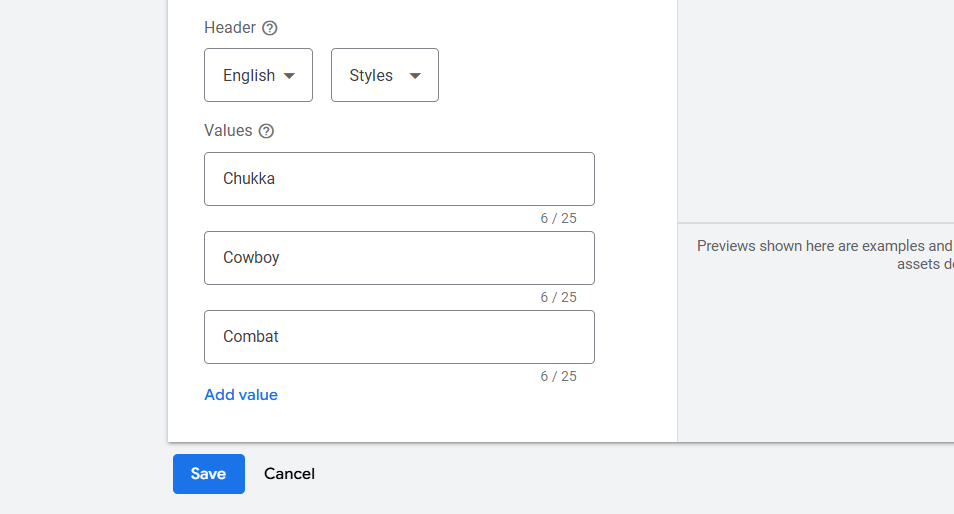Open the English language dropdown
This screenshot has height=514, width=954.
[x=258, y=75]
